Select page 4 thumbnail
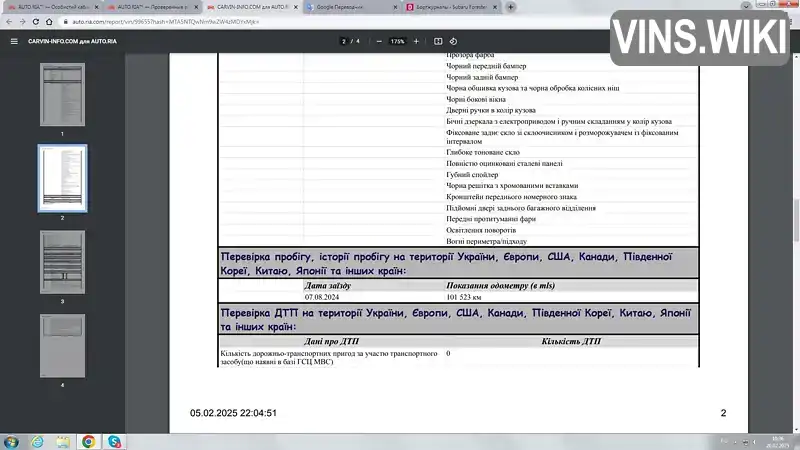Viewport: 800px width, 450px height. pyautogui.click(x=62, y=345)
